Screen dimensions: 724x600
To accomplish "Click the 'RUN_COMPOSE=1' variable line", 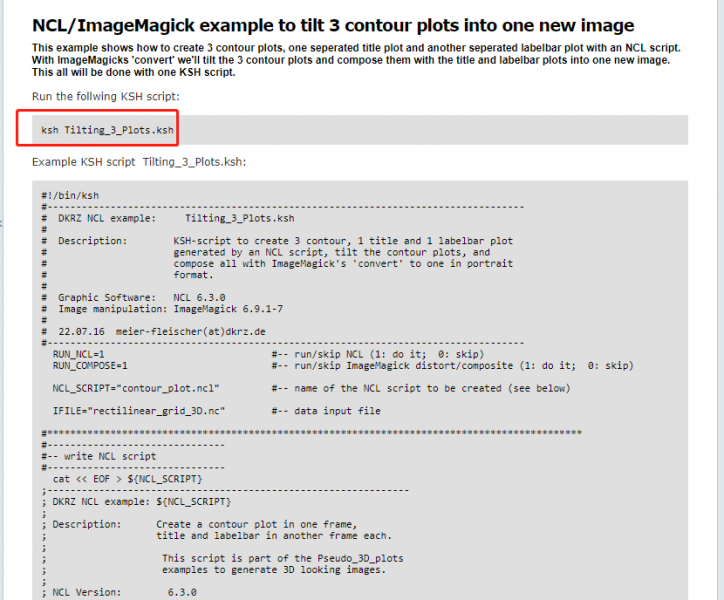I will (x=90, y=366).
